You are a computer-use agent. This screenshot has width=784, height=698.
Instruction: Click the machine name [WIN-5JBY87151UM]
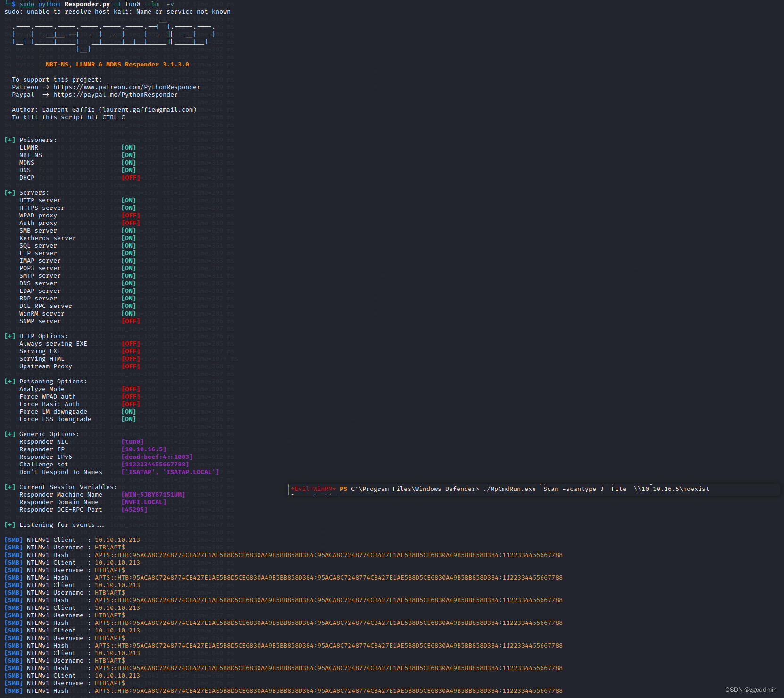[153, 495]
